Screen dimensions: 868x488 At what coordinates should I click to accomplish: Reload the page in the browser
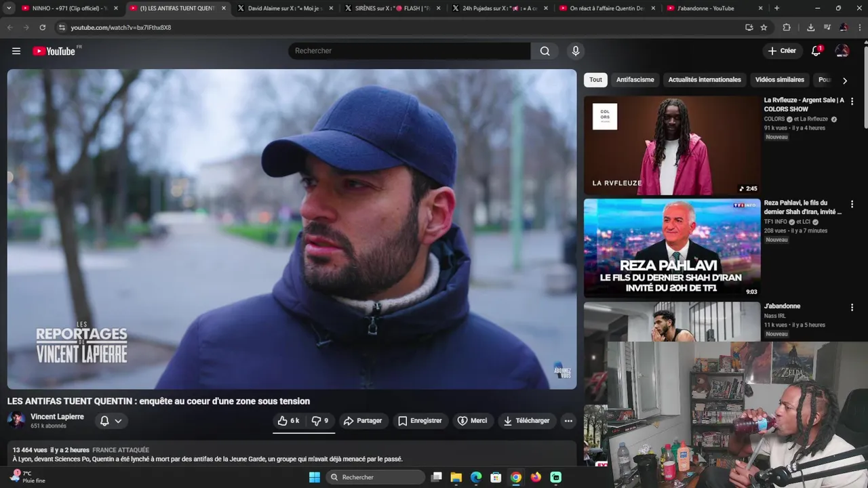(42, 27)
